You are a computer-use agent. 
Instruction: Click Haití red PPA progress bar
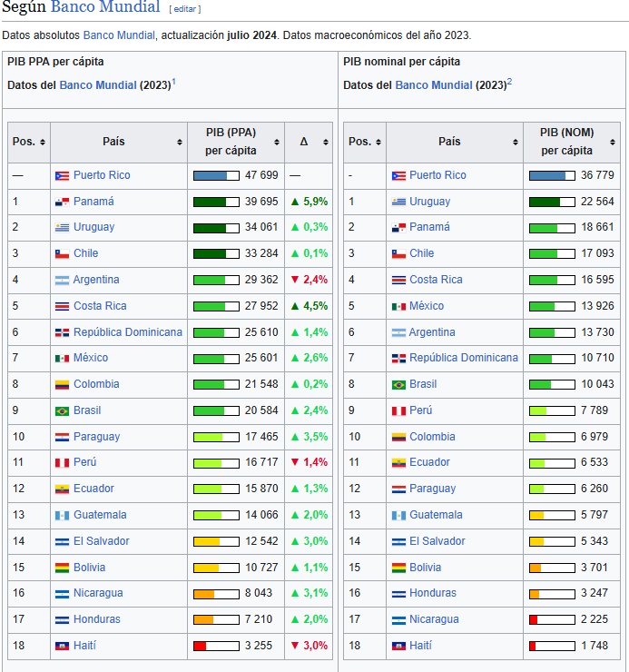click(x=216, y=646)
